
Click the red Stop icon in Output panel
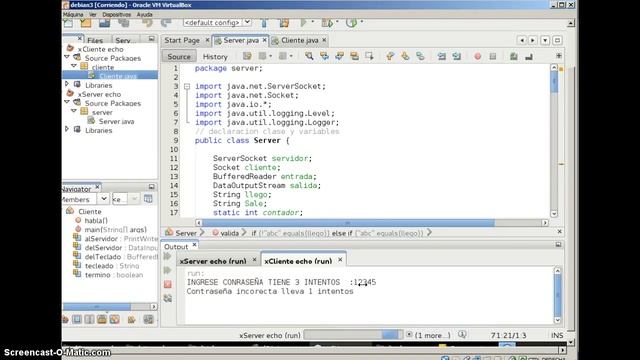[168, 284]
